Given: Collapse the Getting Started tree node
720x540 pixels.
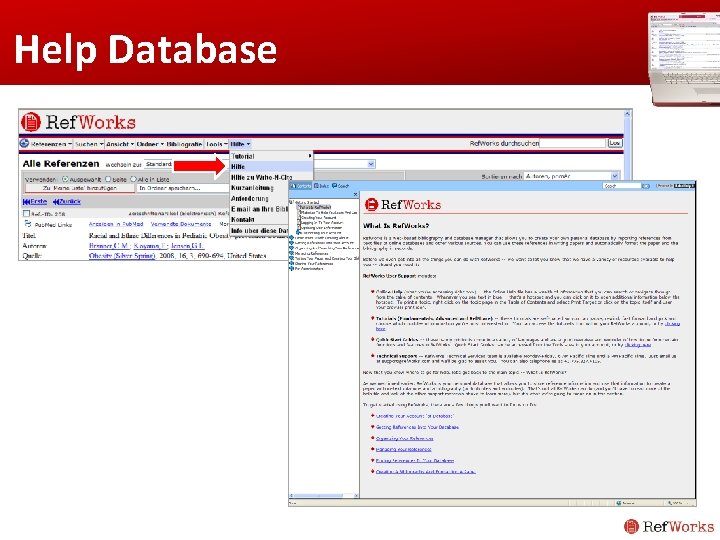Looking at the screenshot, I should click(x=291, y=202).
